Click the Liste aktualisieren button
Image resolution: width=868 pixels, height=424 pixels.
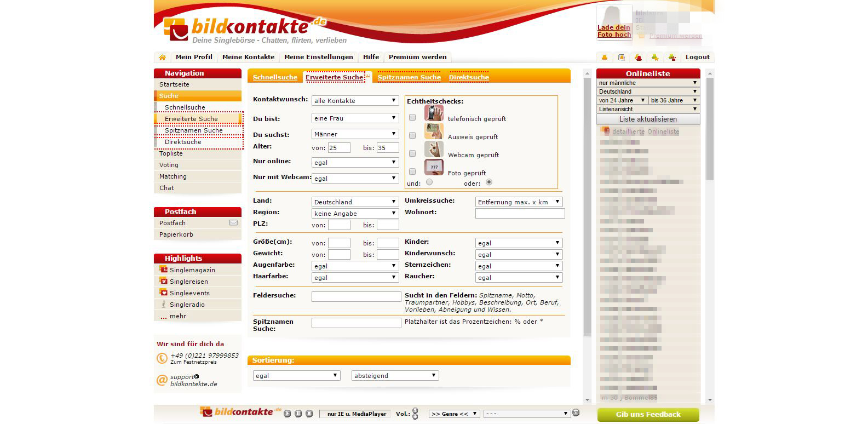648,119
